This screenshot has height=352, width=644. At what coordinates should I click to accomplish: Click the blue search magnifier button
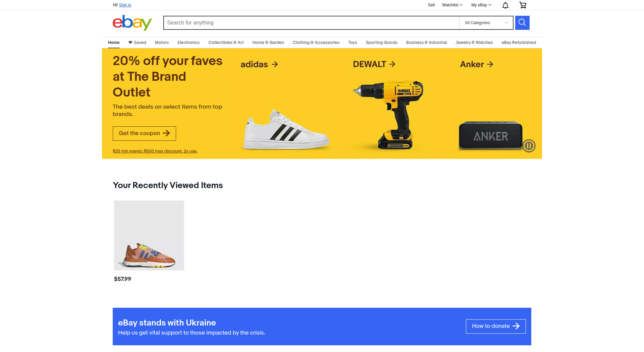click(x=522, y=23)
